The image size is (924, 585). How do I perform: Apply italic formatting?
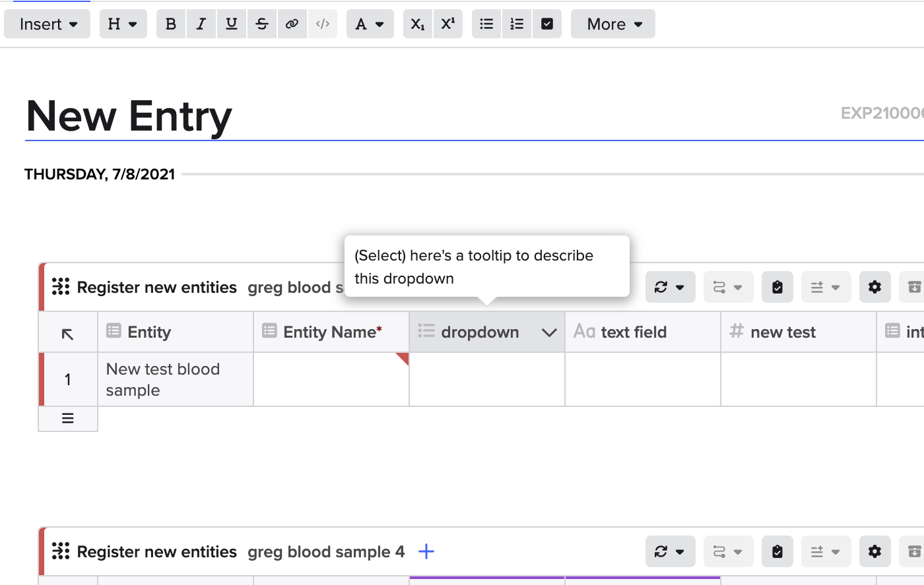point(201,24)
